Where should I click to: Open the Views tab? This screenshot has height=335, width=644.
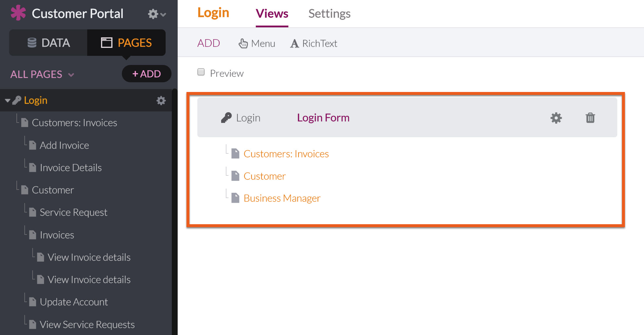click(x=272, y=14)
